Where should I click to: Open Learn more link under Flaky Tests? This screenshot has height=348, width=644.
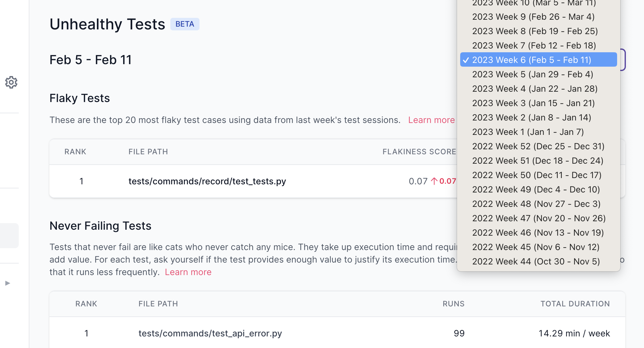(x=431, y=120)
